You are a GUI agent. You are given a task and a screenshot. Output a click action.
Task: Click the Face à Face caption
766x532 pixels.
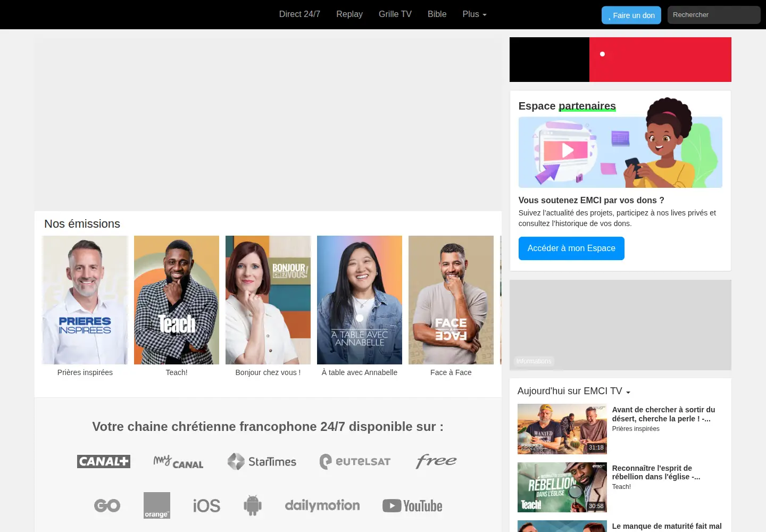click(451, 372)
